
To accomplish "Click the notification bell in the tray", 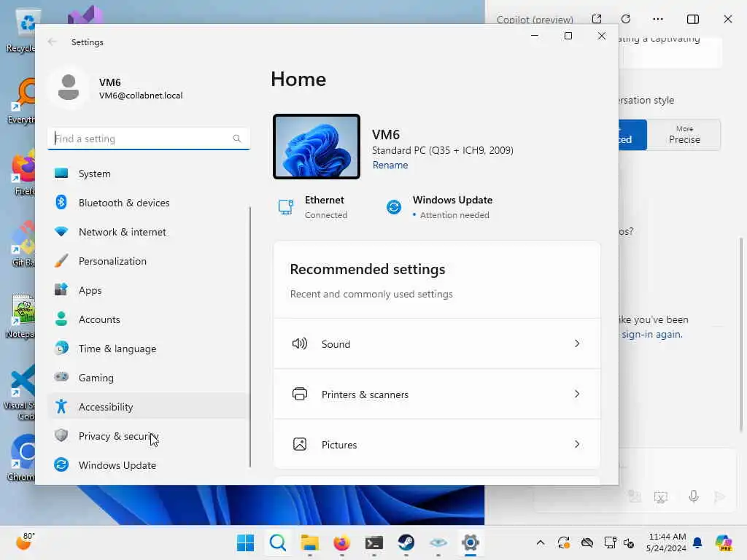I will (x=697, y=542).
